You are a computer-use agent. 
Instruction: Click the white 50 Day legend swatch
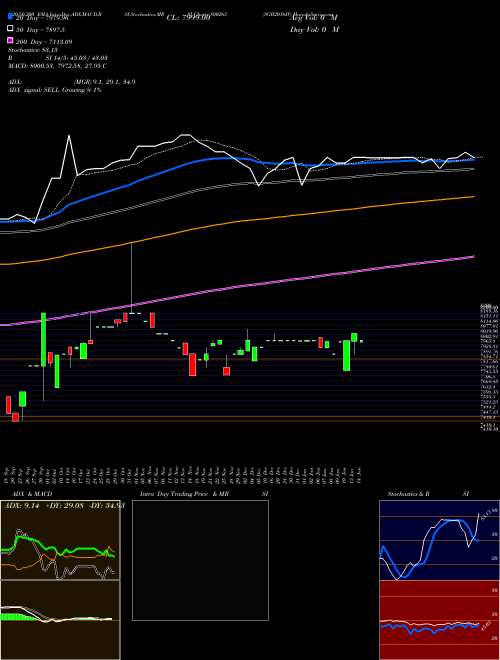click(10, 29)
